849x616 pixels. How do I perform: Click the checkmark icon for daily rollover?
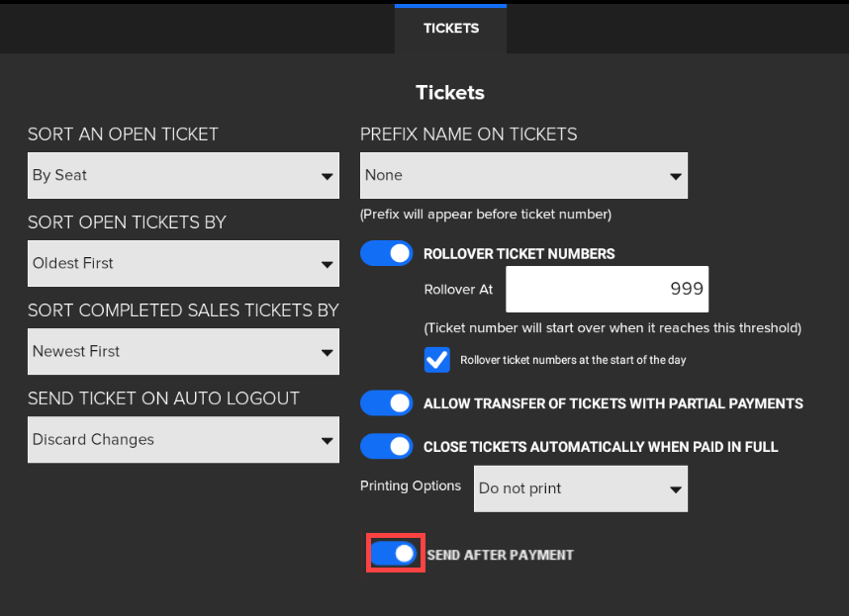point(436,360)
